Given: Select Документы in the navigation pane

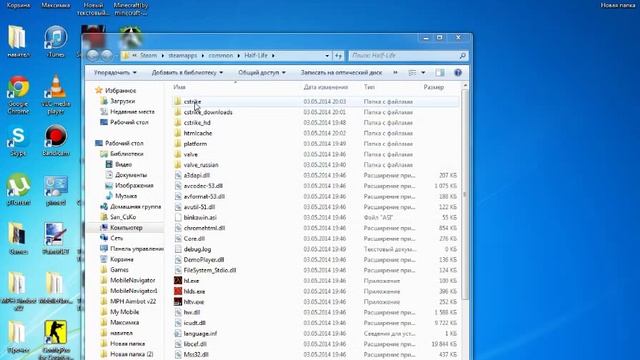Looking at the screenshot, I should pos(131,175).
